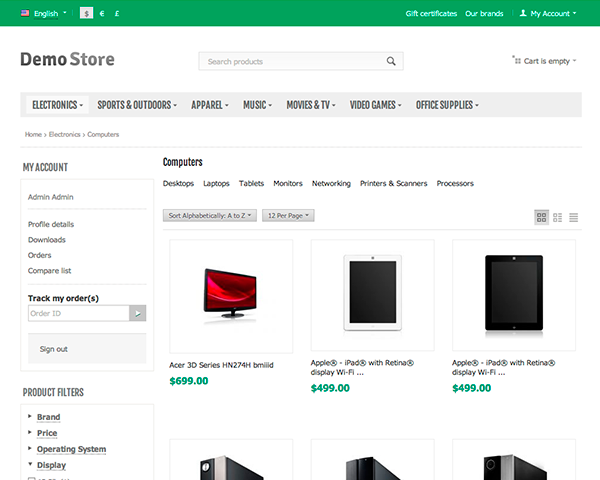
Task: Open the Video Games menu
Action: 375,105
